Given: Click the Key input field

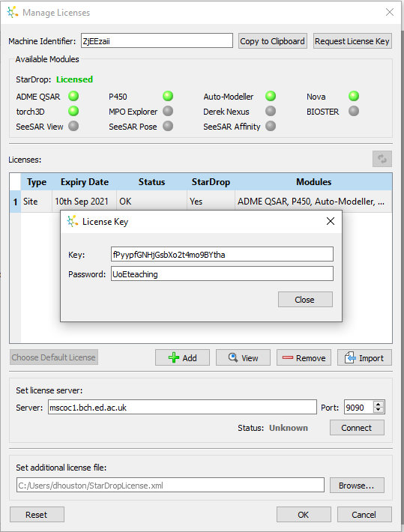Looking at the screenshot, I should click(222, 255).
